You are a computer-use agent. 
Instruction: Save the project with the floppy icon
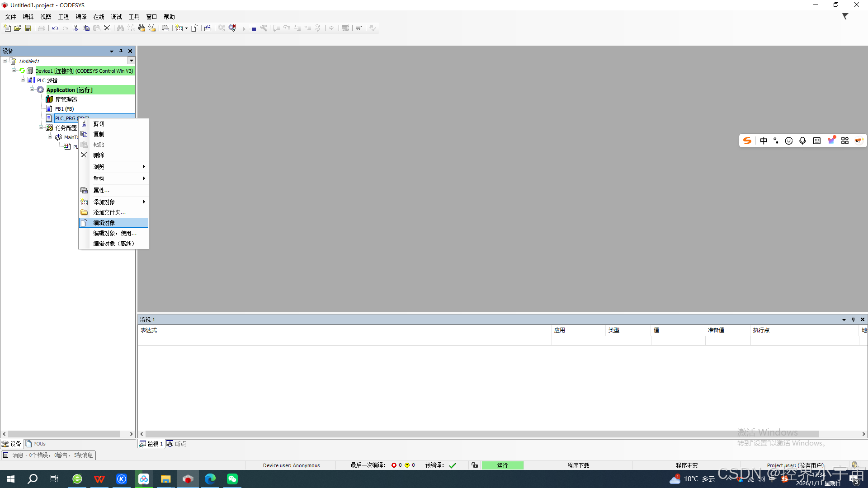pyautogui.click(x=28, y=28)
